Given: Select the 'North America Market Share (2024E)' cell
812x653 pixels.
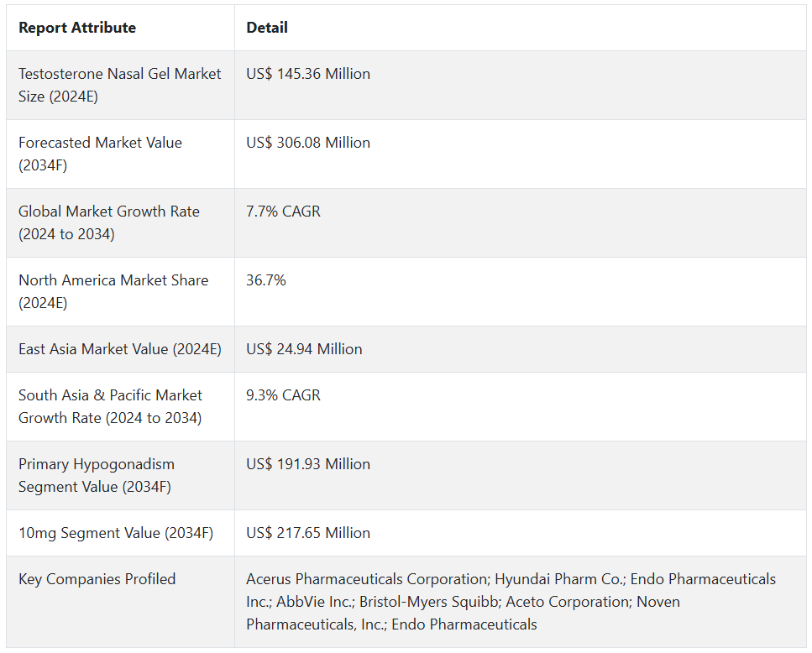Looking at the screenshot, I should [x=113, y=291].
